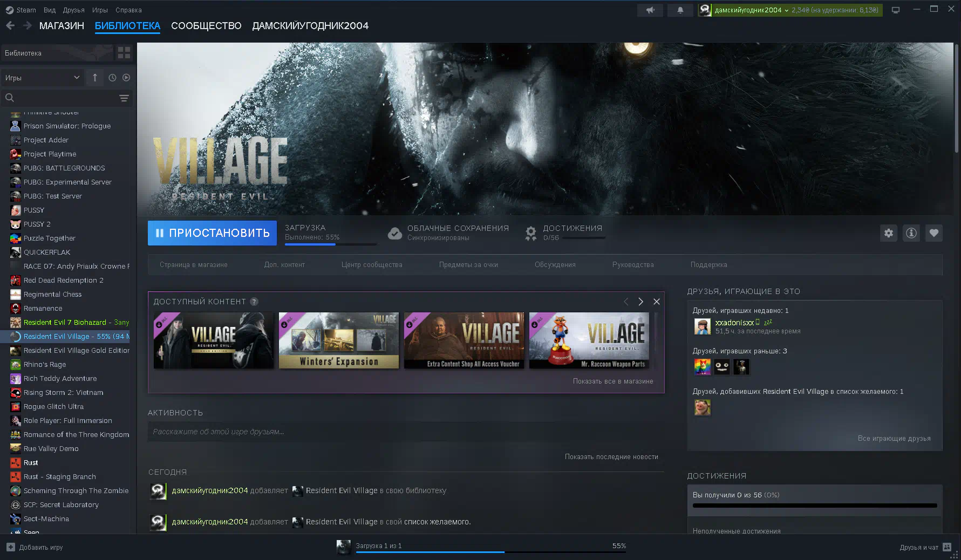
Task: Open wishlist friend avatar
Action: coord(702,407)
